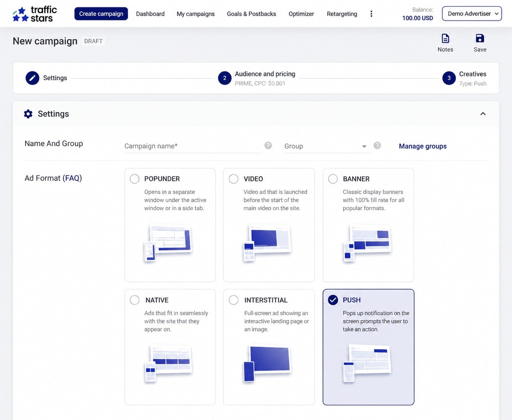Viewport: 512px width, 420px height.
Task: Select the INTERSTITIAL radio button
Action: (234, 300)
